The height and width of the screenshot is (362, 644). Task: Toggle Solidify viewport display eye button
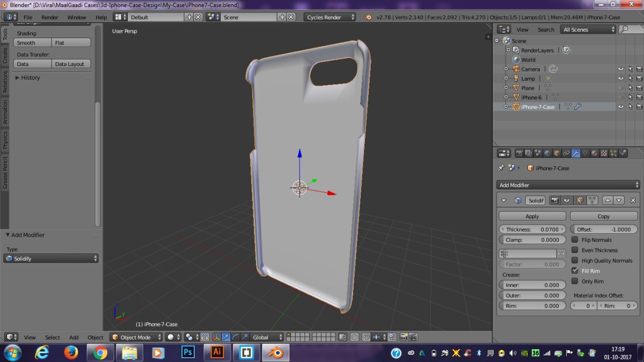(x=567, y=200)
